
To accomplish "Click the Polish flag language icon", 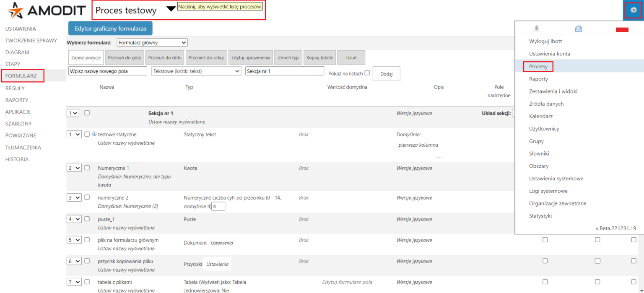I will (622, 29).
